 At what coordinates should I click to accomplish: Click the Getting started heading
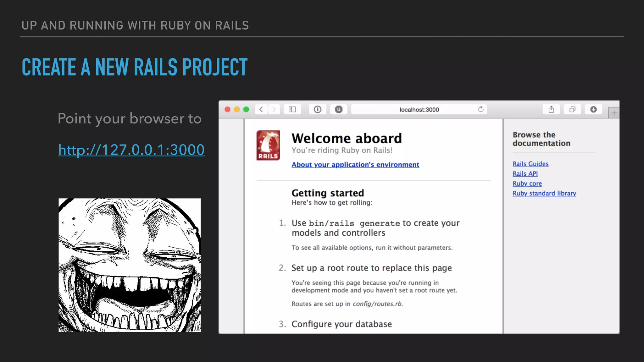328,193
